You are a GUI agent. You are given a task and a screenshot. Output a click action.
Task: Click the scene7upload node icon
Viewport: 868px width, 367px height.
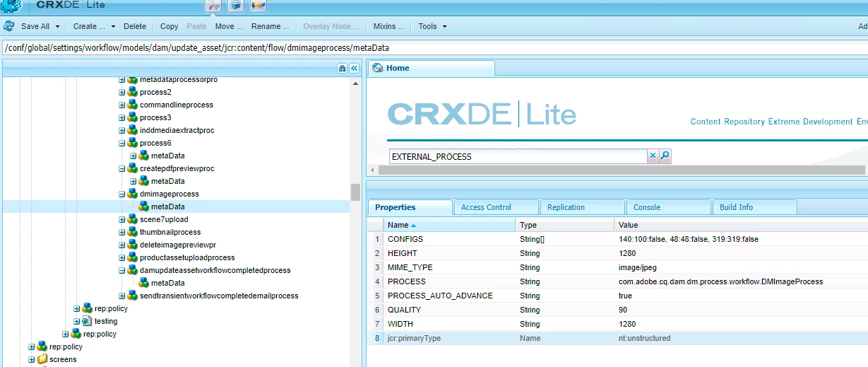(132, 219)
